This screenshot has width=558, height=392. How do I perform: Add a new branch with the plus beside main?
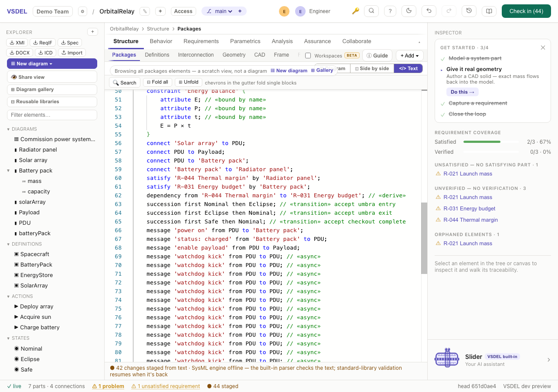click(x=240, y=11)
